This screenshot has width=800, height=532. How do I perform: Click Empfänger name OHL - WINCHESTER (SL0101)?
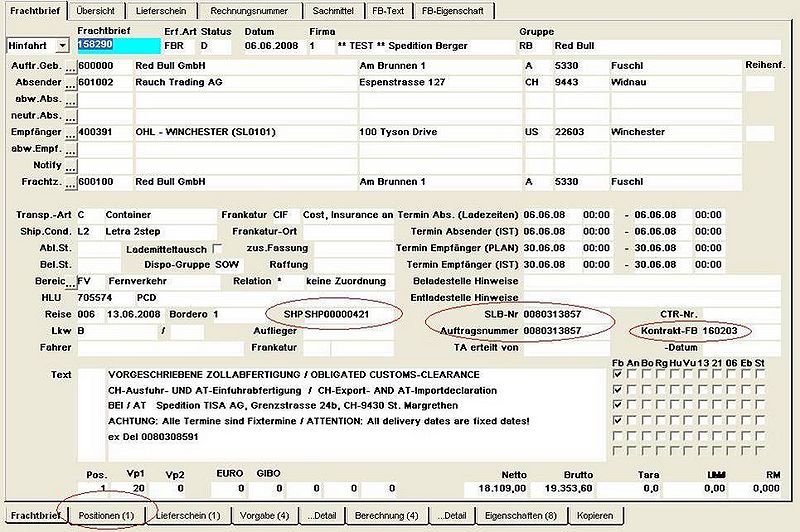[x=245, y=132]
